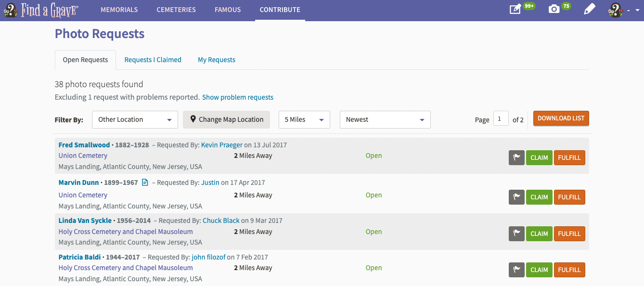Report a problem flag for Fred Smallwood

516,157
